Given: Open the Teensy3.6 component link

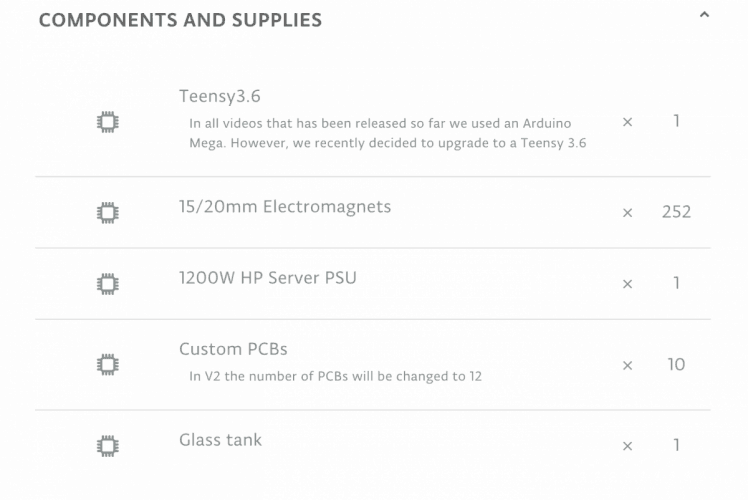Looking at the screenshot, I should pyautogui.click(x=220, y=97).
